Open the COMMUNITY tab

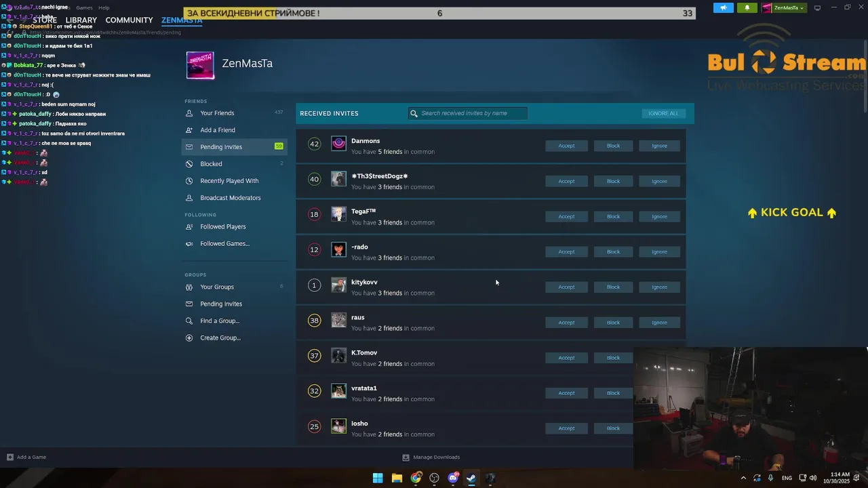pyautogui.click(x=129, y=20)
